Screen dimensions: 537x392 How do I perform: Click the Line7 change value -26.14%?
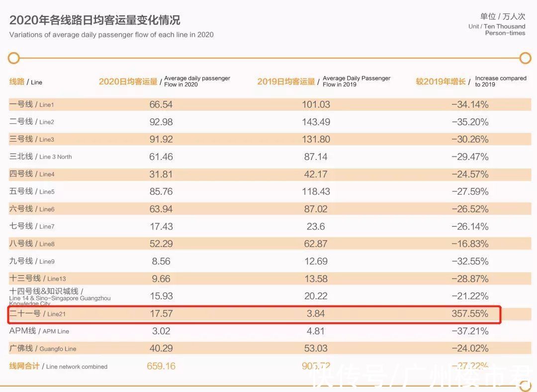[x=470, y=227]
